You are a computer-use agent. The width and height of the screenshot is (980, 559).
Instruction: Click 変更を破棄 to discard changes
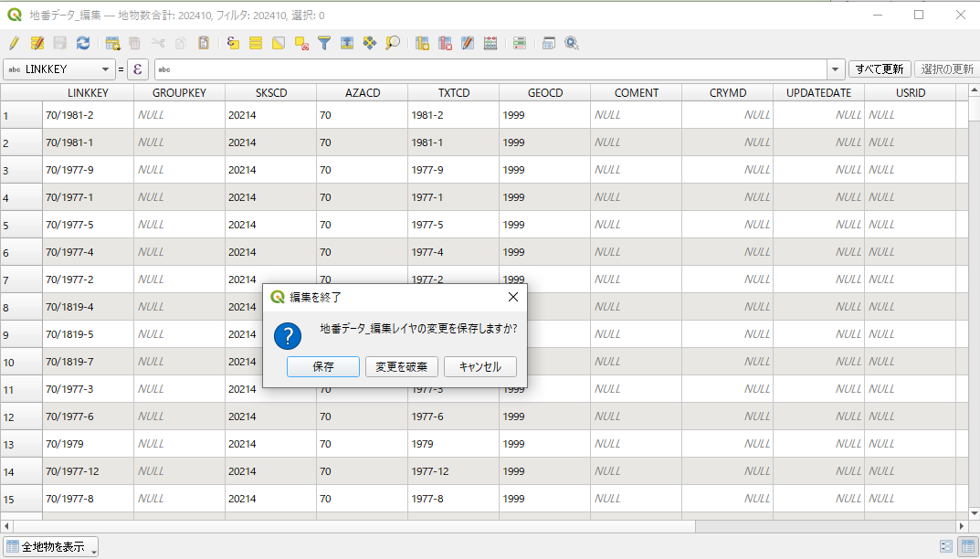402,366
